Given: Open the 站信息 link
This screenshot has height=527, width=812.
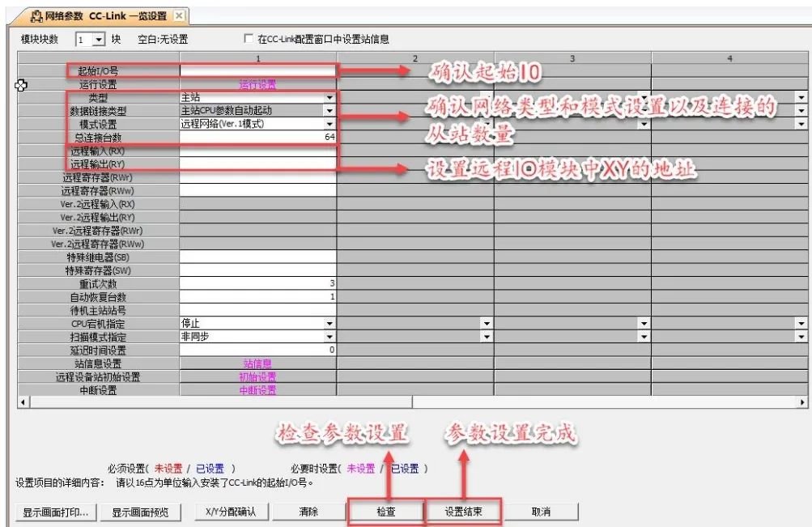Looking at the screenshot, I should tap(258, 364).
